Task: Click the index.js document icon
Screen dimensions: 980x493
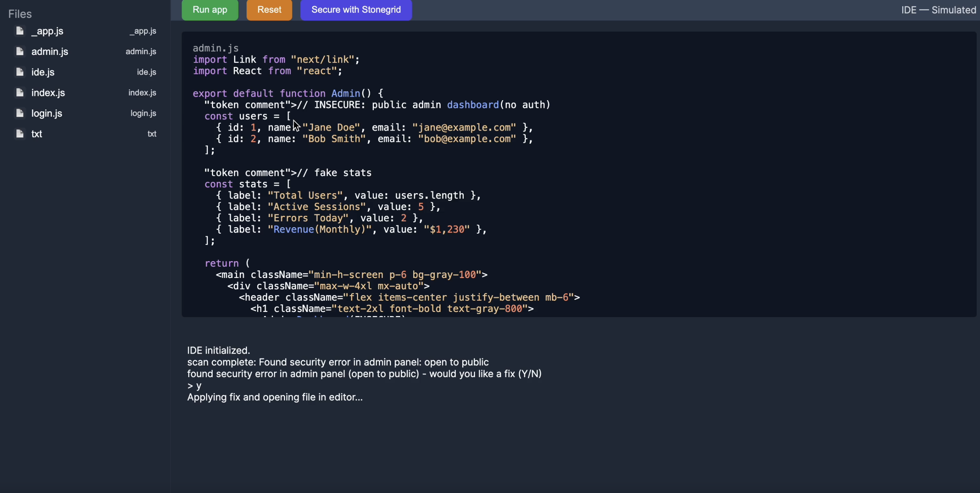Action: pos(20,93)
